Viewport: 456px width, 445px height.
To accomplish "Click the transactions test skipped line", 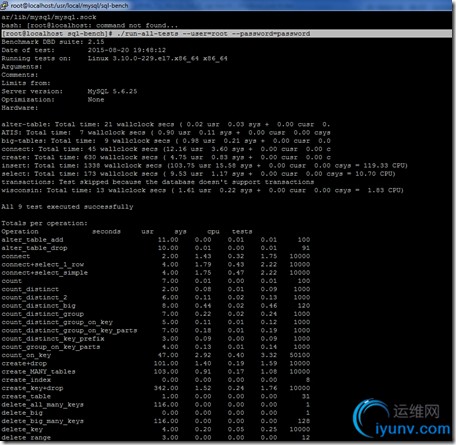I will point(158,182).
